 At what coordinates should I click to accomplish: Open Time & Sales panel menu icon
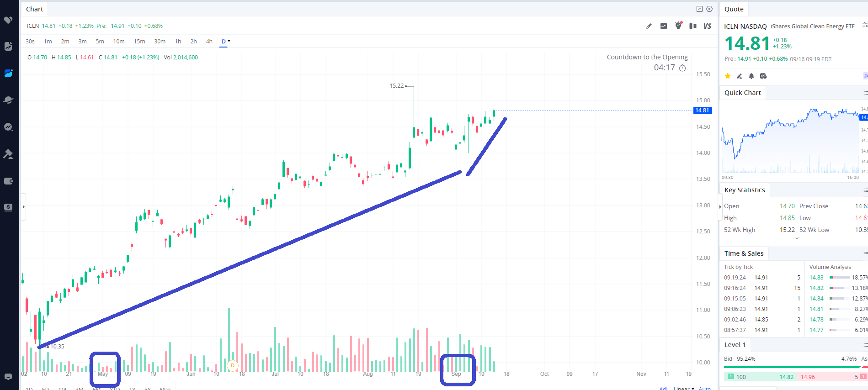pos(865,253)
